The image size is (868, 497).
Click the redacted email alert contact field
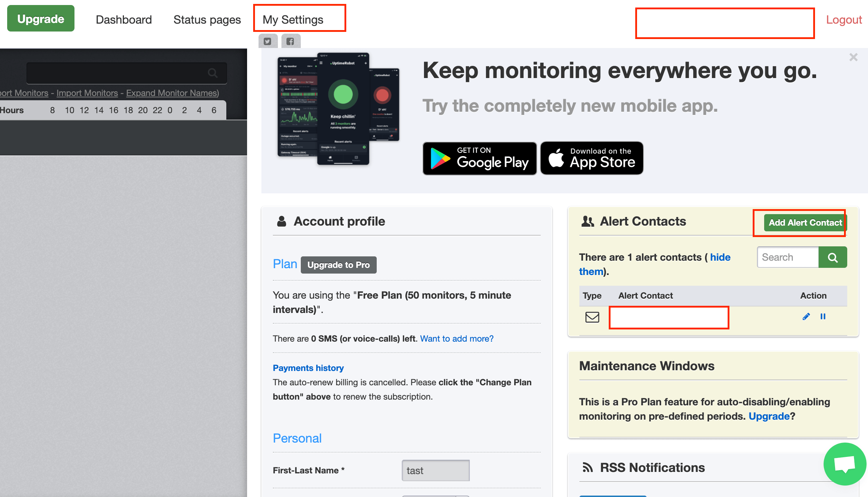click(669, 316)
